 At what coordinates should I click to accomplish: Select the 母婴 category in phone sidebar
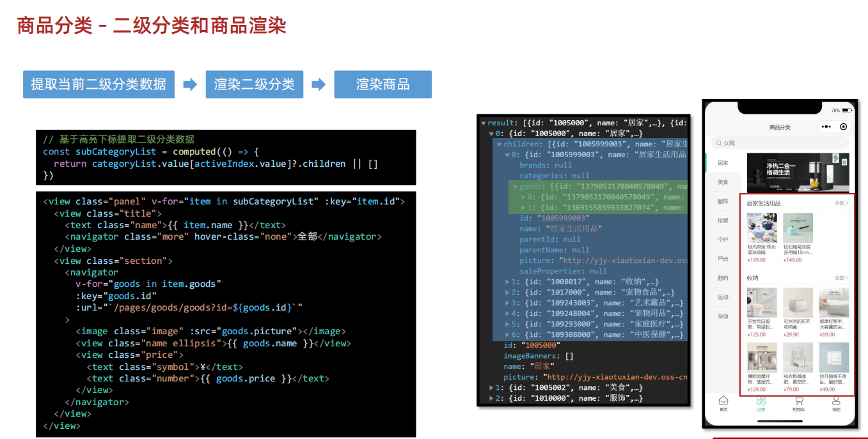click(723, 220)
